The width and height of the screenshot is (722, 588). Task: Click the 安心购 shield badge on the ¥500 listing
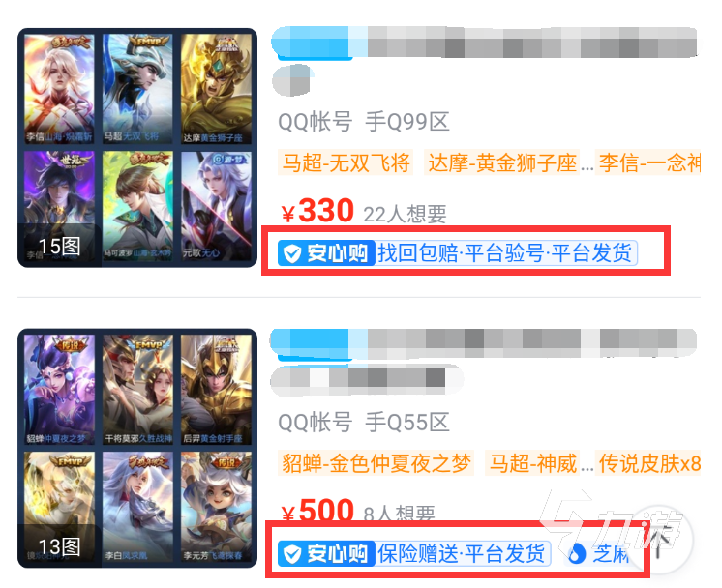[325, 553]
